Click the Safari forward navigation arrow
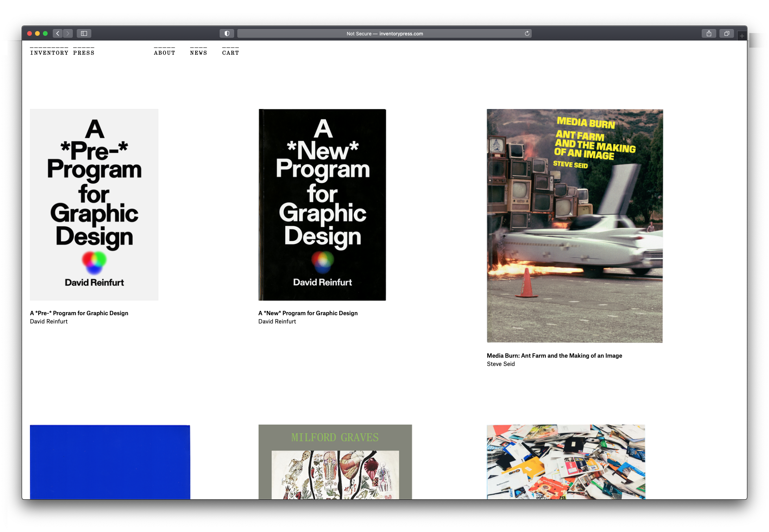Image resolution: width=769 pixels, height=532 pixels. [x=68, y=33]
